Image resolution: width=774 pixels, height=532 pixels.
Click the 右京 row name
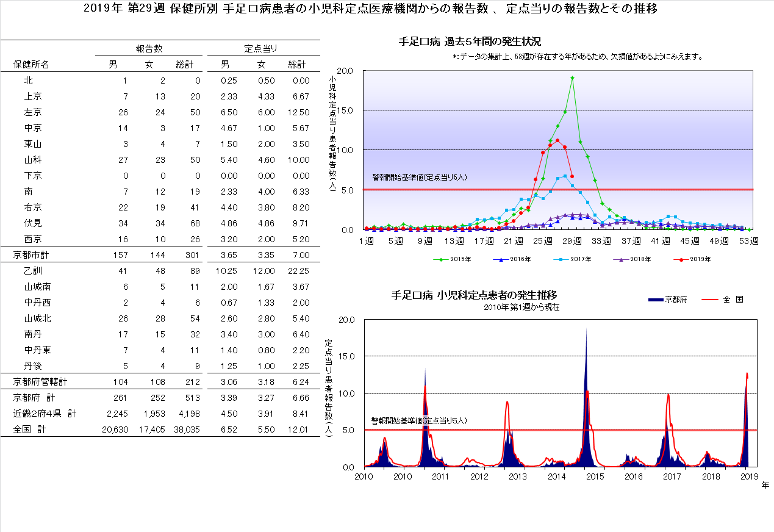pyautogui.click(x=33, y=207)
